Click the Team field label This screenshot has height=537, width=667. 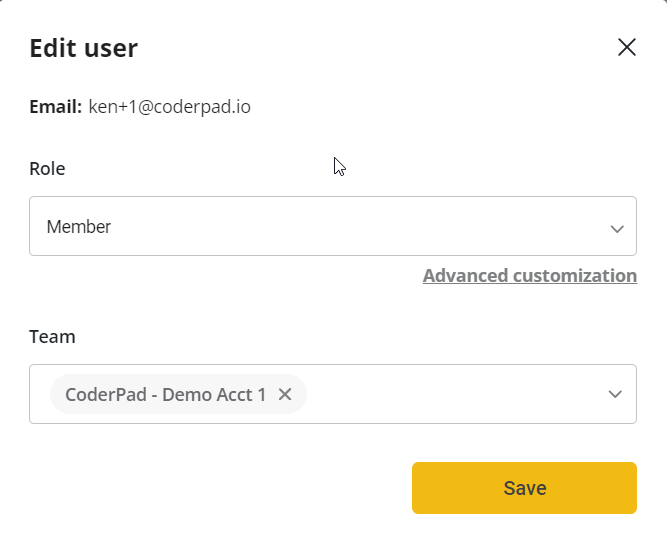[52, 337]
